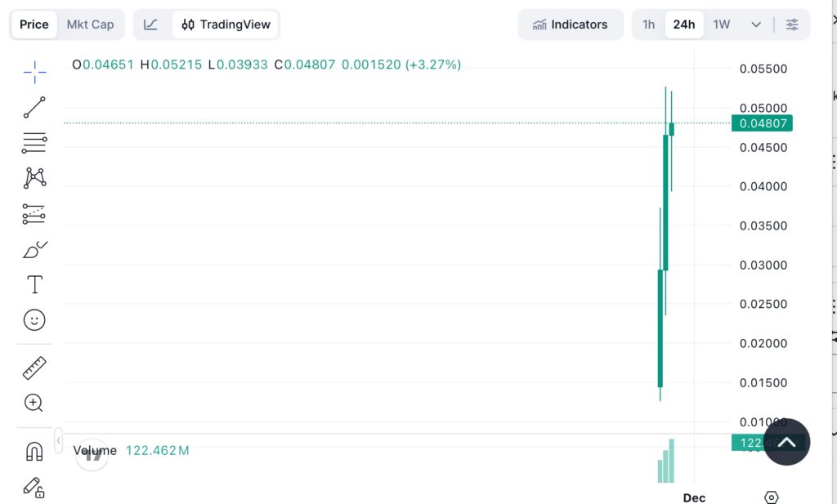The width and height of the screenshot is (837, 504).
Task: Switch from Price to Mkt Cap view
Action: 90,24
